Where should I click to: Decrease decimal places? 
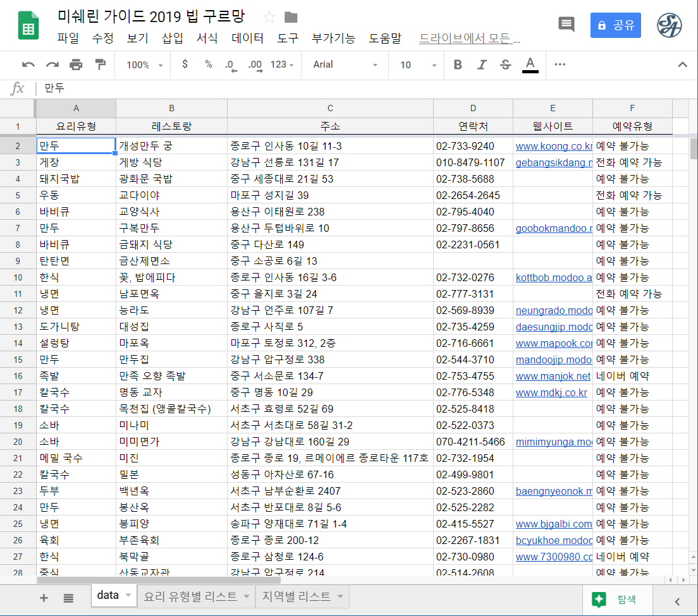230,64
